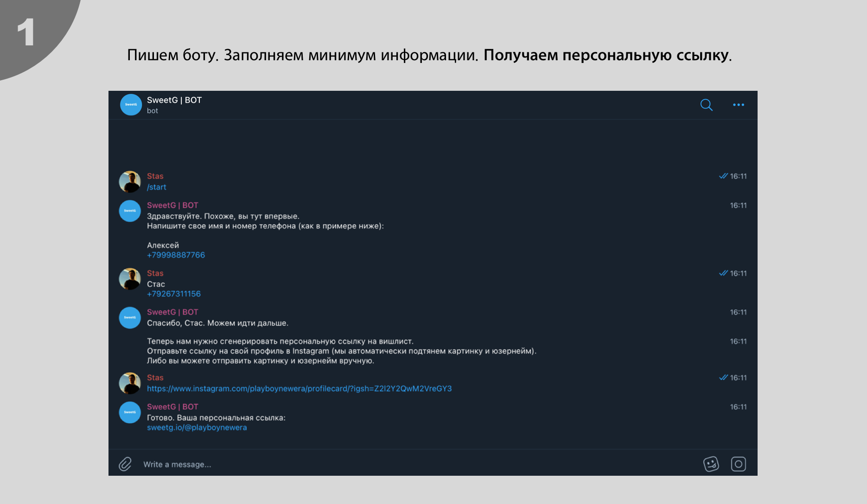Open the three-dot more options menu
Image resolution: width=867 pixels, height=504 pixels.
tap(739, 105)
